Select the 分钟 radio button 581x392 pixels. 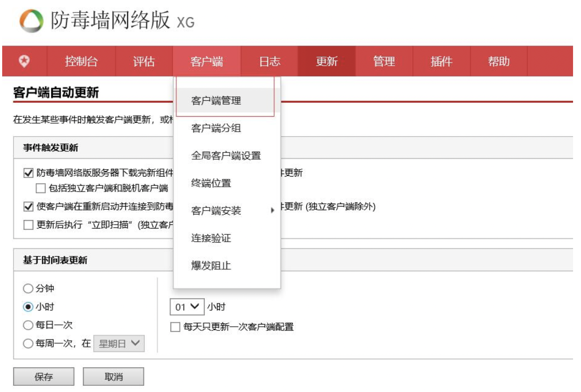coord(28,288)
